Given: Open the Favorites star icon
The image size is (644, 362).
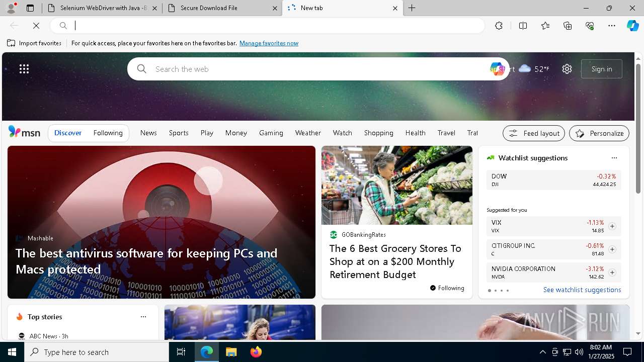Looking at the screenshot, I should coord(545,26).
